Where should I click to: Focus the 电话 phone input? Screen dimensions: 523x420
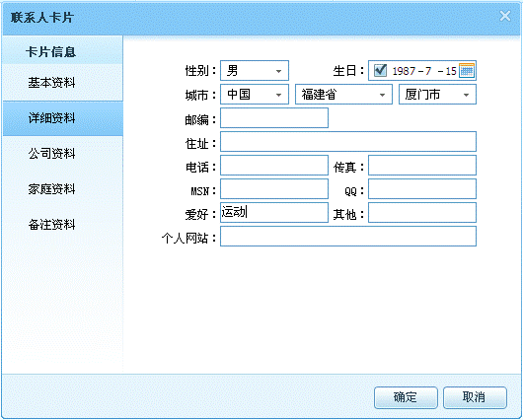pos(274,165)
